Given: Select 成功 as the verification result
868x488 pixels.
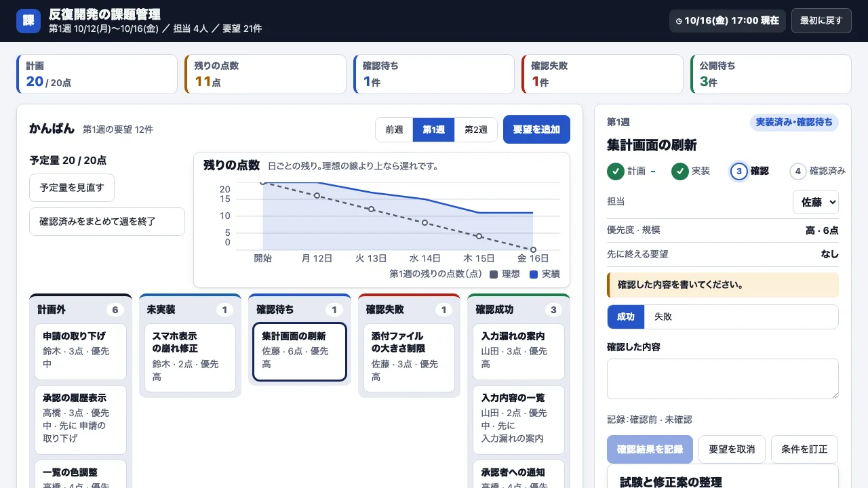Looking at the screenshot, I should pos(626,317).
